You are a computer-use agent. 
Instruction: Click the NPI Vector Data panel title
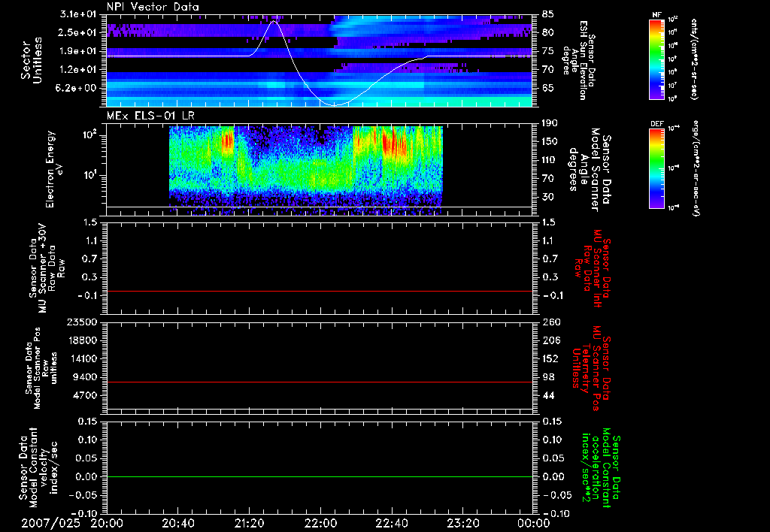click(153, 7)
